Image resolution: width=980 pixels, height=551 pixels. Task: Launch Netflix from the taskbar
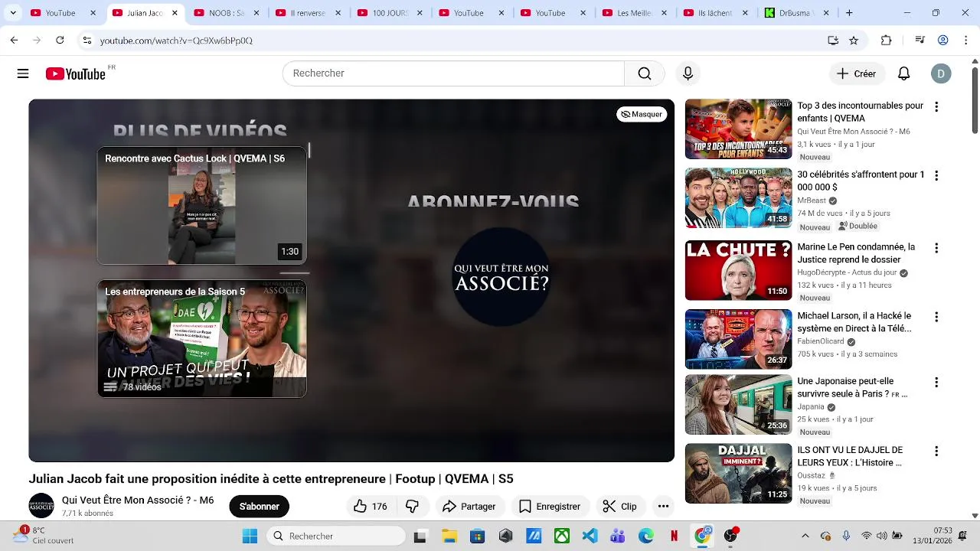pos(675,536)
